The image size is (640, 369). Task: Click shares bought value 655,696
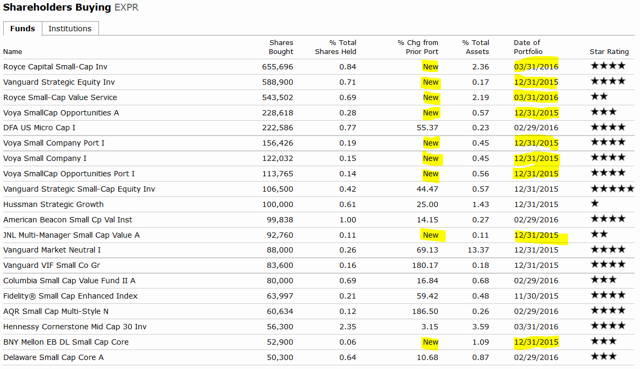278,67
